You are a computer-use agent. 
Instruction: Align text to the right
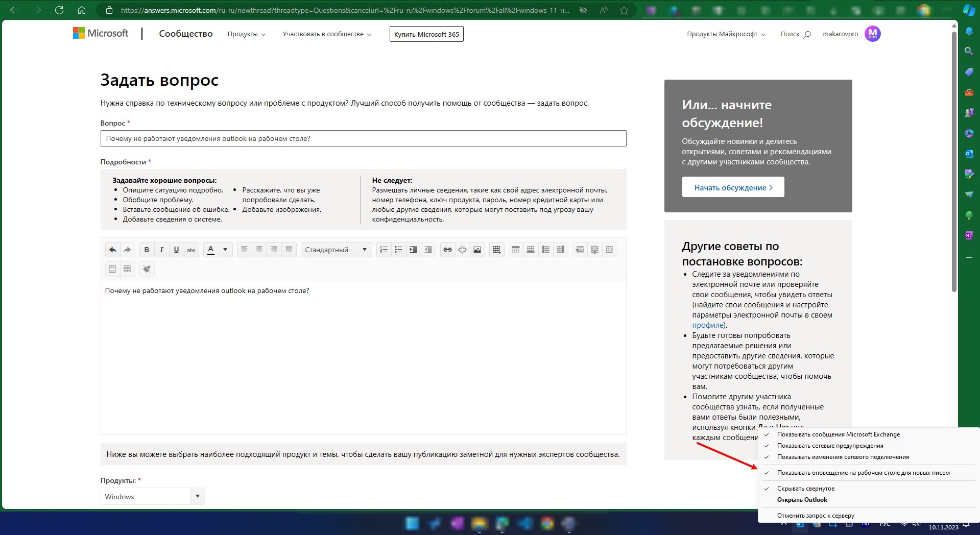pos(274,250)
